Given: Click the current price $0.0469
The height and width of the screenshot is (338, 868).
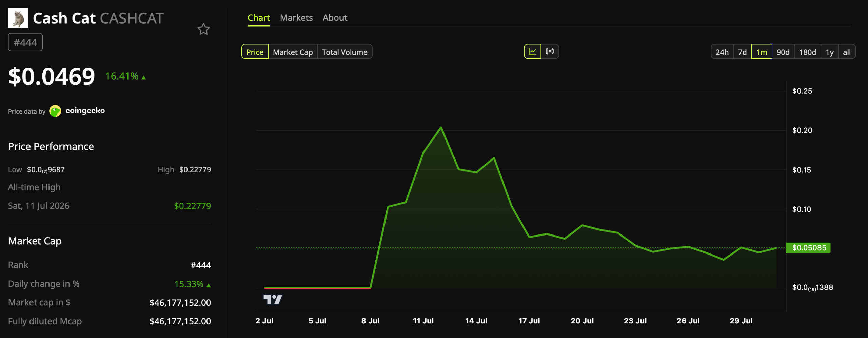Looking at the screenshot, I should (x=52, y=76).
